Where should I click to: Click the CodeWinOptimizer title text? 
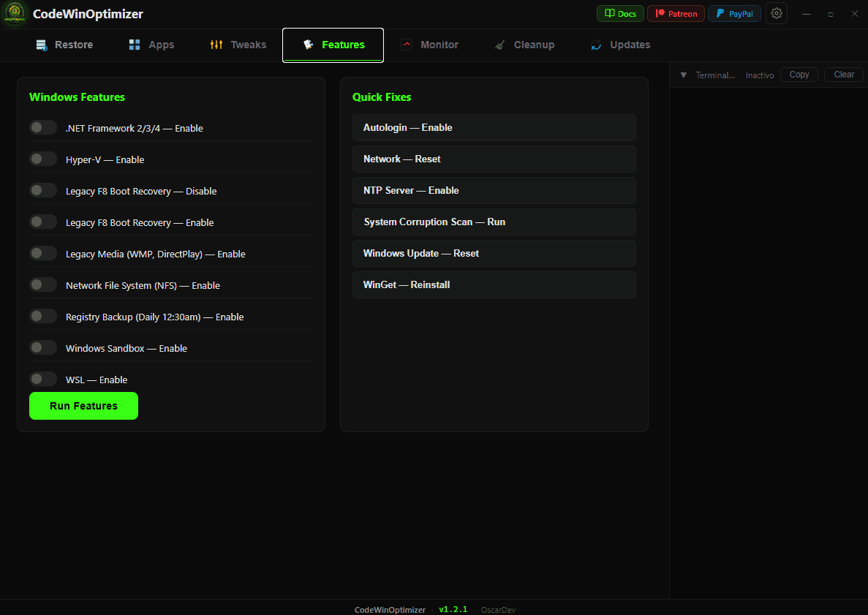[88, 14]
